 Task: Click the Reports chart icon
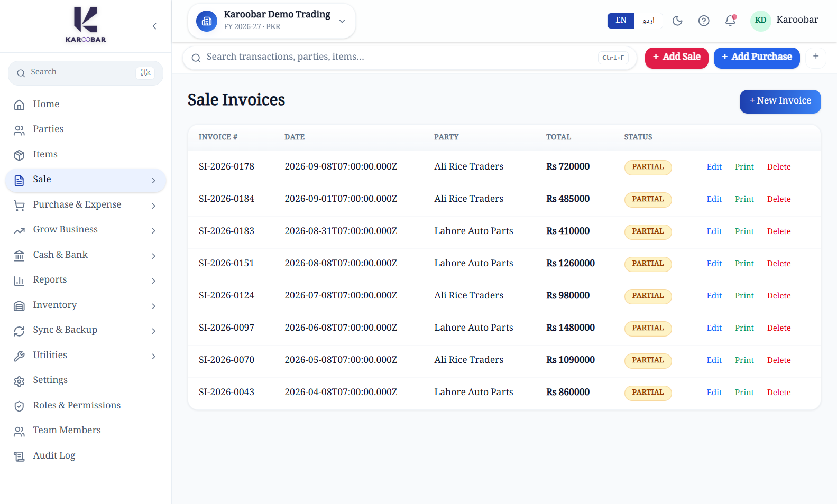pos(19,281)
